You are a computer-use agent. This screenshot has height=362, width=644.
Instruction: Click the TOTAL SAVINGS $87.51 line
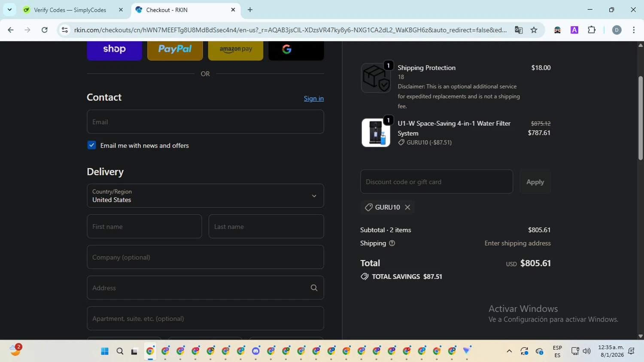[401, 277]
